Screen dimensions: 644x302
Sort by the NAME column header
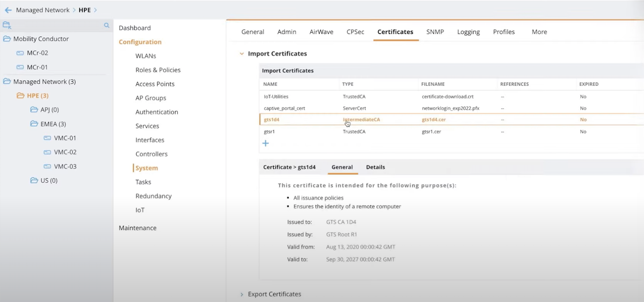click(x=270, y=84)
